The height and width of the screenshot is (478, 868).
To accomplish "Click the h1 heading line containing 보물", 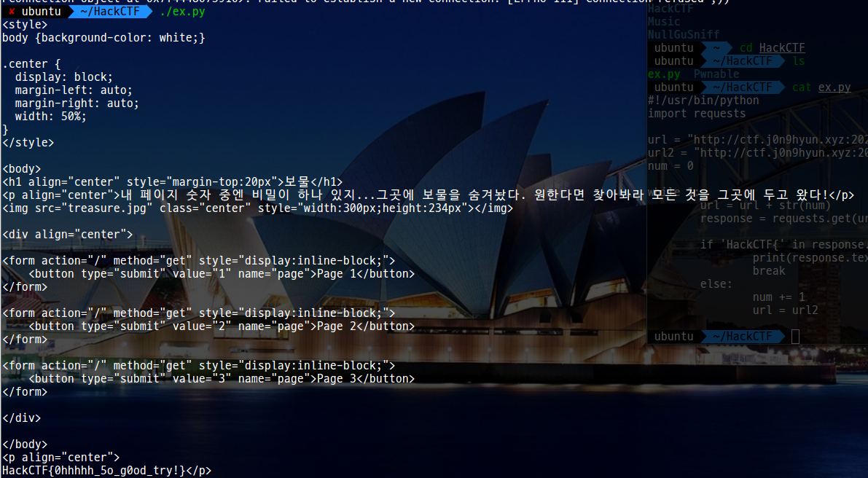I will pyautogui.click(x=173, y=182).
